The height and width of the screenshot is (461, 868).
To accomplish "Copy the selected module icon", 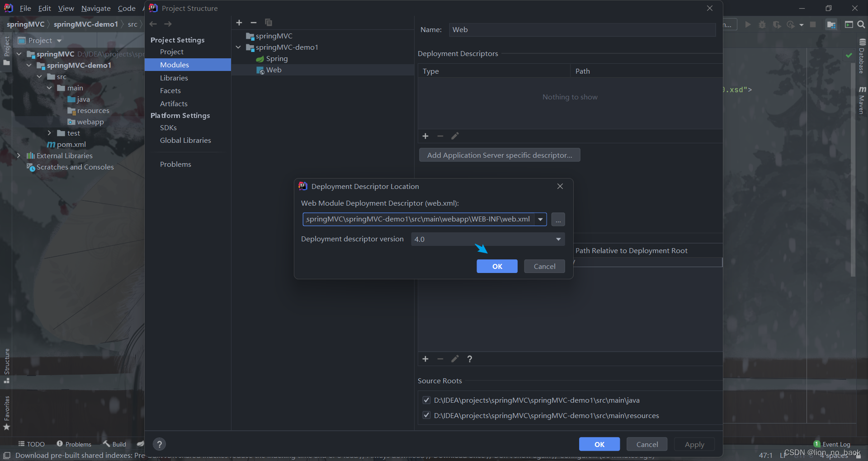I will pos(269,23).
